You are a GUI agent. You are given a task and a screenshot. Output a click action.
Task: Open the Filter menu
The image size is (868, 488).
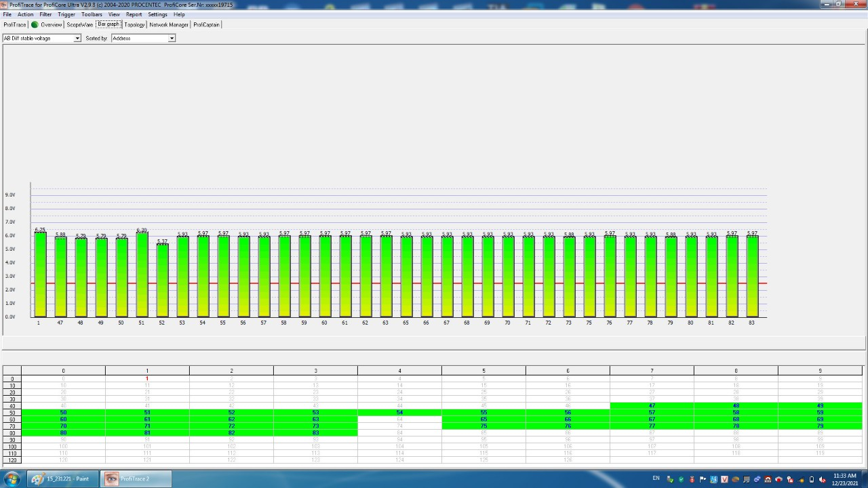(45, 14)
